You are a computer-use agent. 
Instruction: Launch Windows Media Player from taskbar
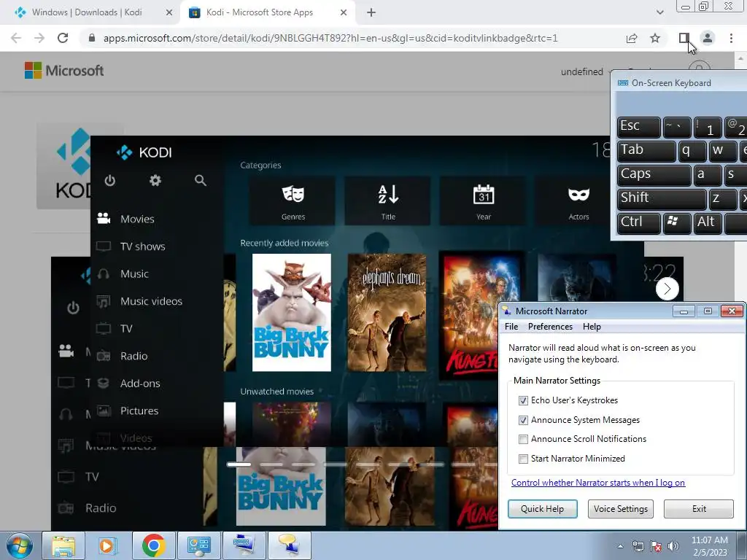pos(108,545)
